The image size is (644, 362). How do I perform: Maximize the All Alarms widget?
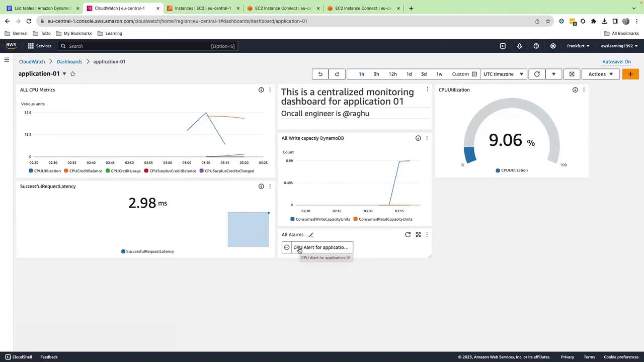click(x=418, y=234)
